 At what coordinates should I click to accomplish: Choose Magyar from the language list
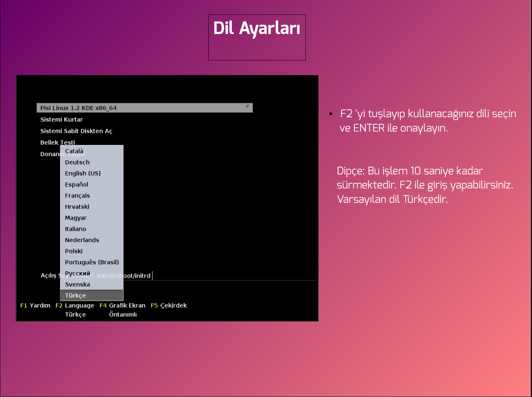92,218
